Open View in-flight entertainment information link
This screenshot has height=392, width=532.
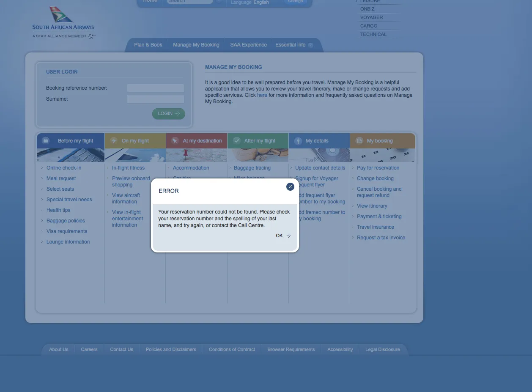tap(128, 219)
